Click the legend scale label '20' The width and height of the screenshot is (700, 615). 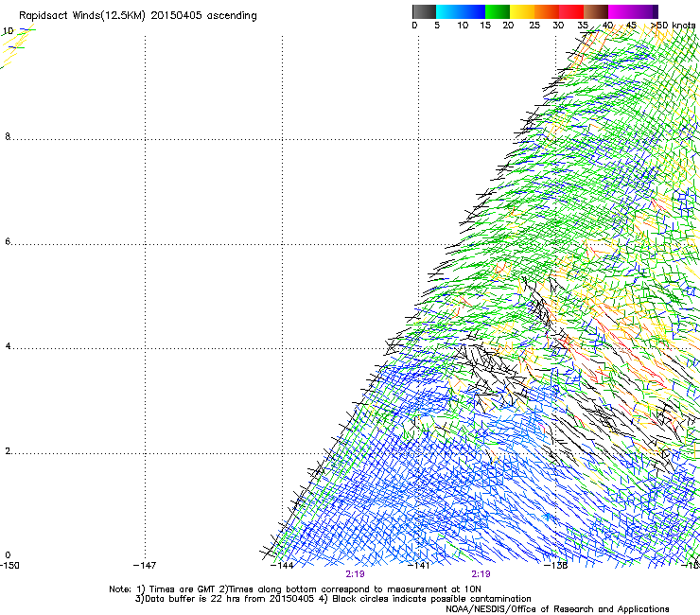point(508,26)
